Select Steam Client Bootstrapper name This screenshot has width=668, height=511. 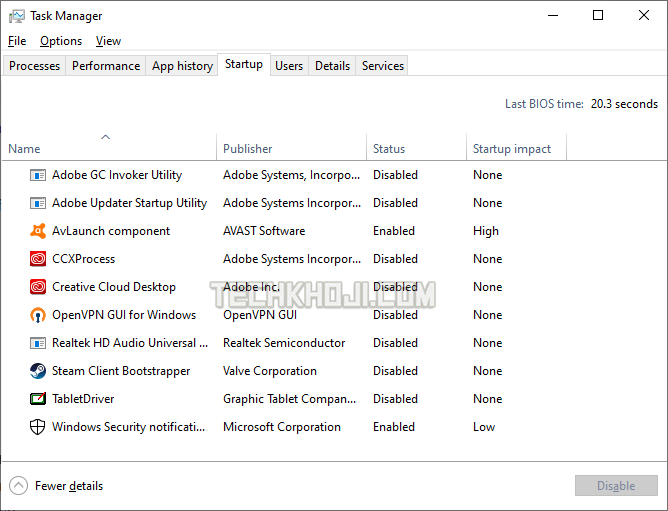point(121,371)
